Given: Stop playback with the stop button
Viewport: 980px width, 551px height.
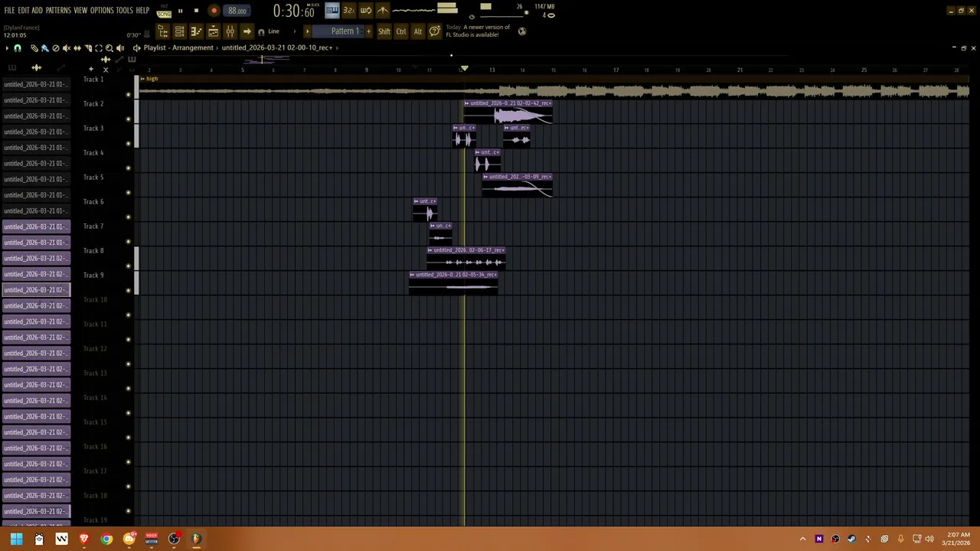Looking at the screenshot, I should pos(196,11).
